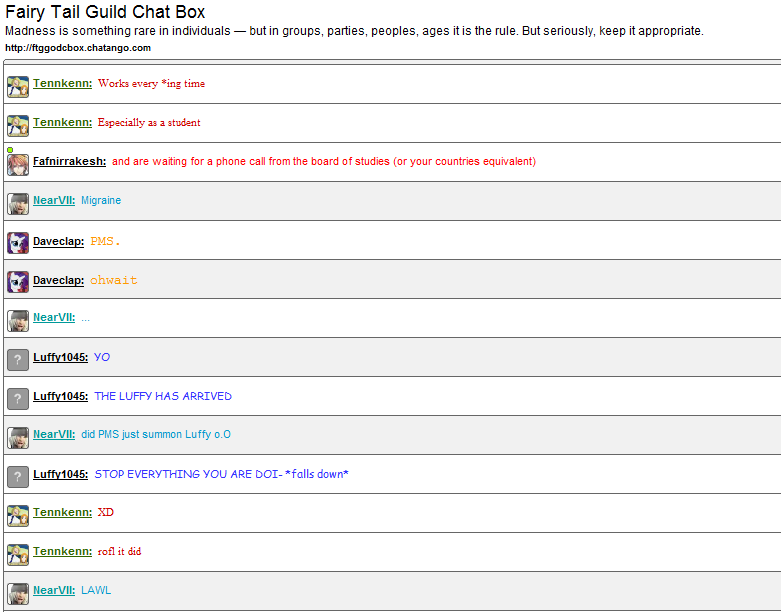Click NearVII's username beside the "..." message

pos(54,318)
